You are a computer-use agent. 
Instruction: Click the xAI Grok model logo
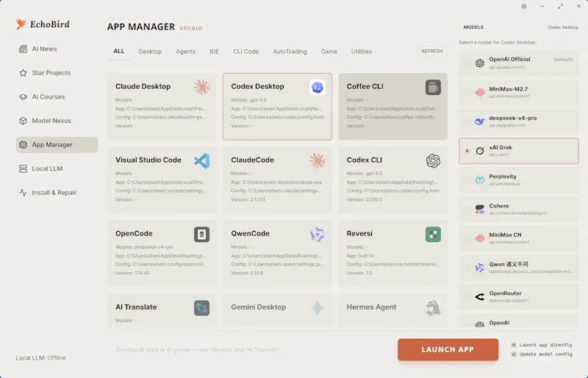pyautogui.click(x=480, y=151)
